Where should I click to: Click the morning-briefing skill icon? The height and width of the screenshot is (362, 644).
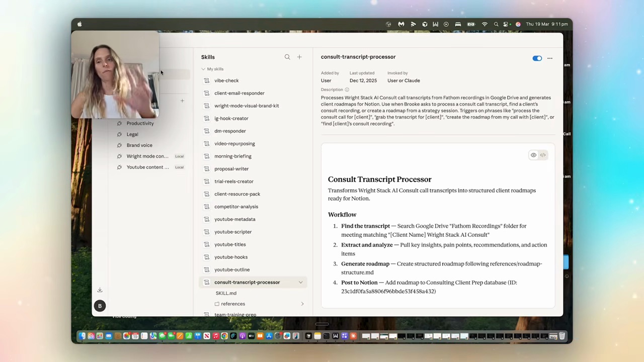(207, 156)
